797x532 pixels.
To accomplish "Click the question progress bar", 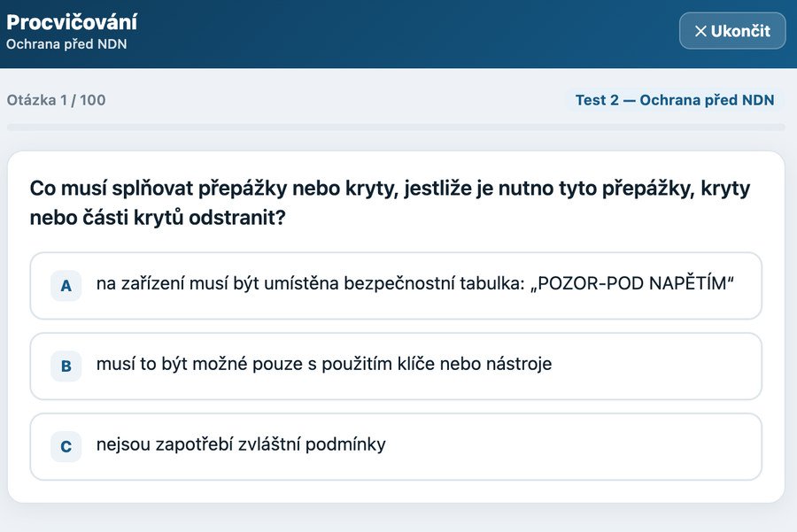I will tap(396, 127).
